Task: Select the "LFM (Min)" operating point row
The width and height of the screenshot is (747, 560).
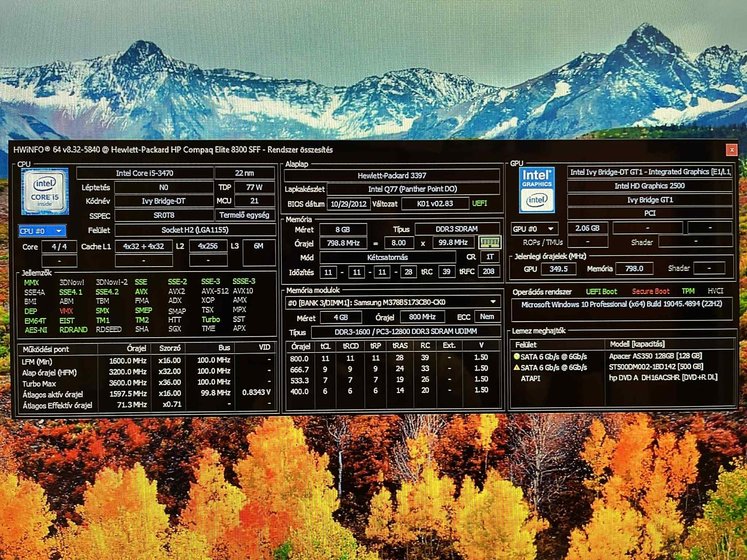Action: [x=147, y=361]
